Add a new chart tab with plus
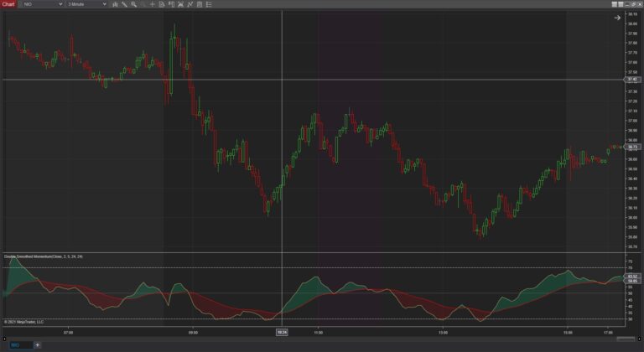 pyautogui.click(x=37, y=345)
